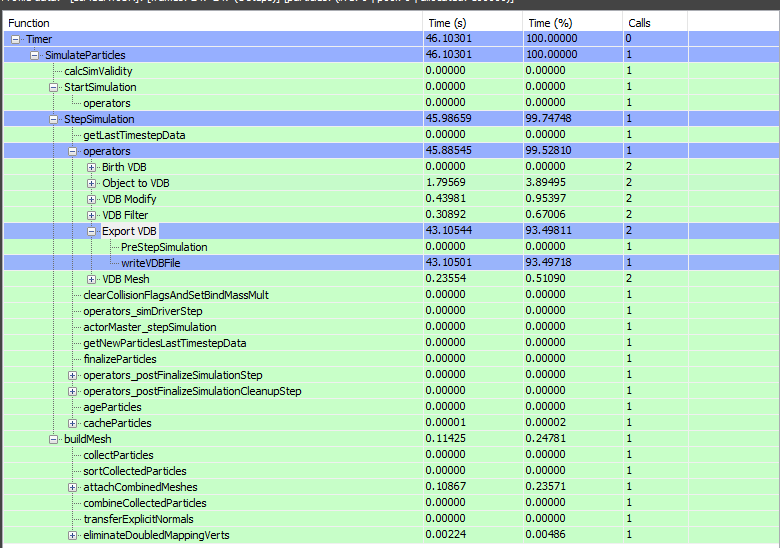Viewport: 780px width, 548px height.
Task: Collapse the Export VDB node
Action: (92, 231)
